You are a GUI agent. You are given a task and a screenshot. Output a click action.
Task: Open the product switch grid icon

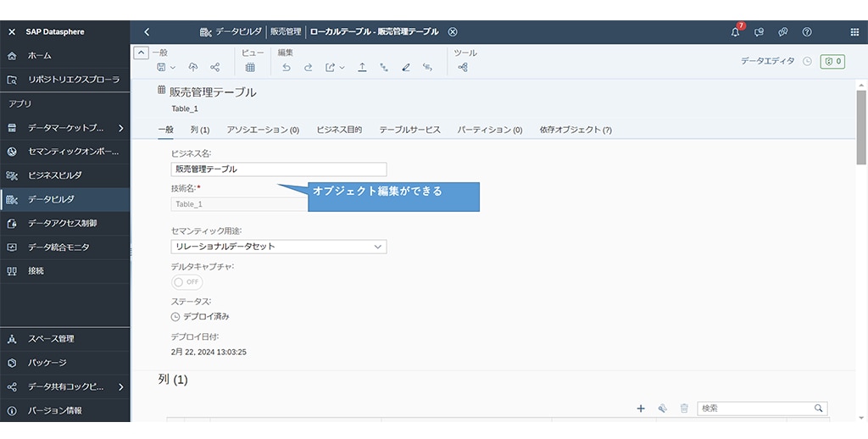[x=854, y=32]
